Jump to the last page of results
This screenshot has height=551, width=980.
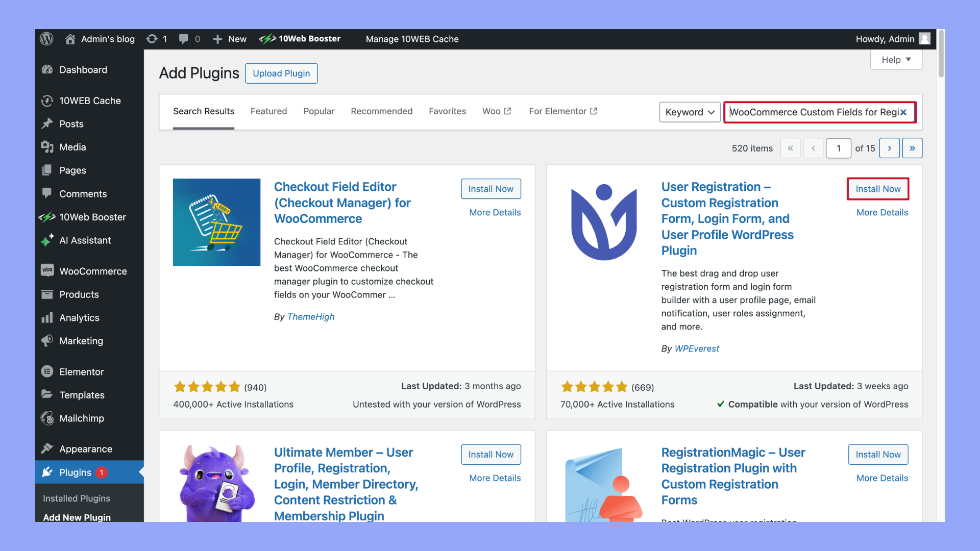[x=912, y=148]
